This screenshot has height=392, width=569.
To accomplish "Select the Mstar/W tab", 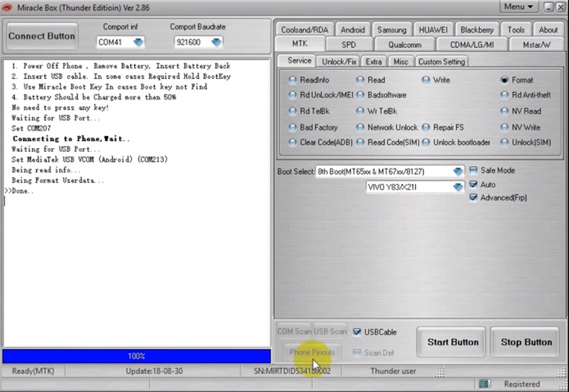I will click(536, 45).
